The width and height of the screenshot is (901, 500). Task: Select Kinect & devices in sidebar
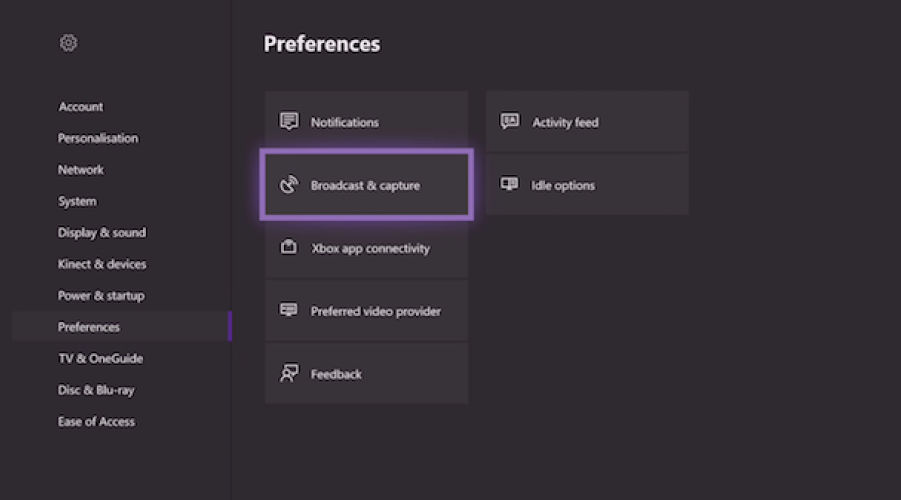(102, 264)
